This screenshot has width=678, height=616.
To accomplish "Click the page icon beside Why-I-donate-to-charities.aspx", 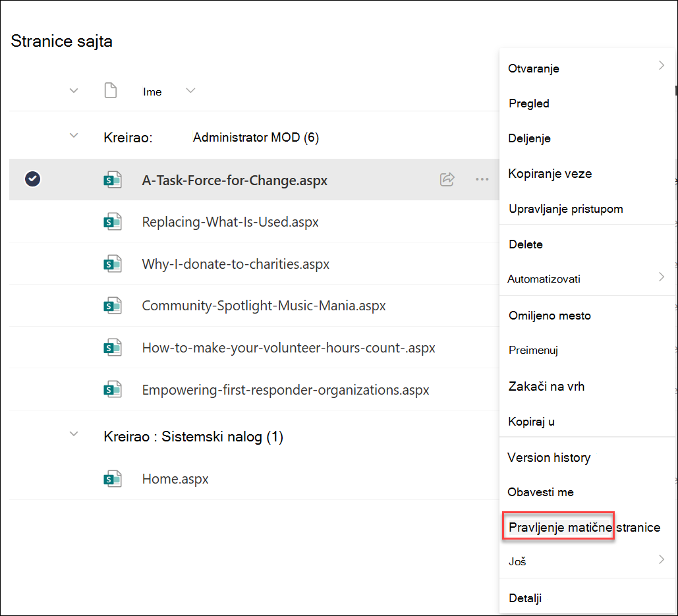I will (113, 264).
